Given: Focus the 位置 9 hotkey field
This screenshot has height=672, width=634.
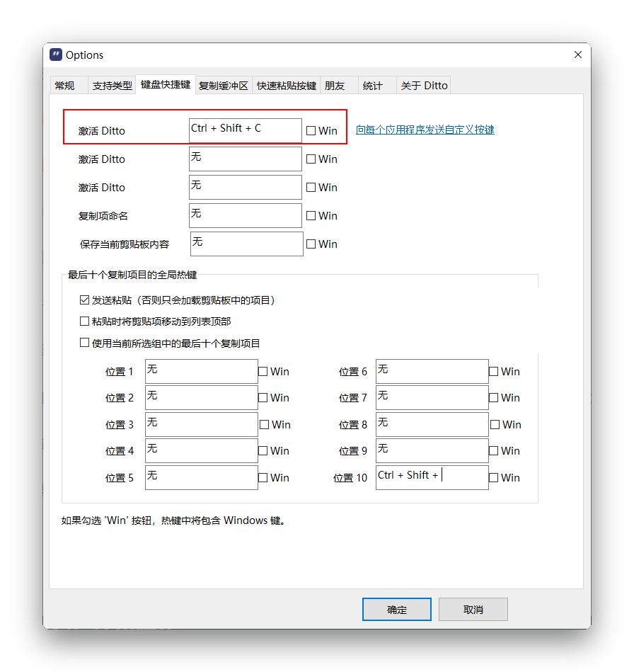Looking at the screenshot, I should click(x=432, y=451).
